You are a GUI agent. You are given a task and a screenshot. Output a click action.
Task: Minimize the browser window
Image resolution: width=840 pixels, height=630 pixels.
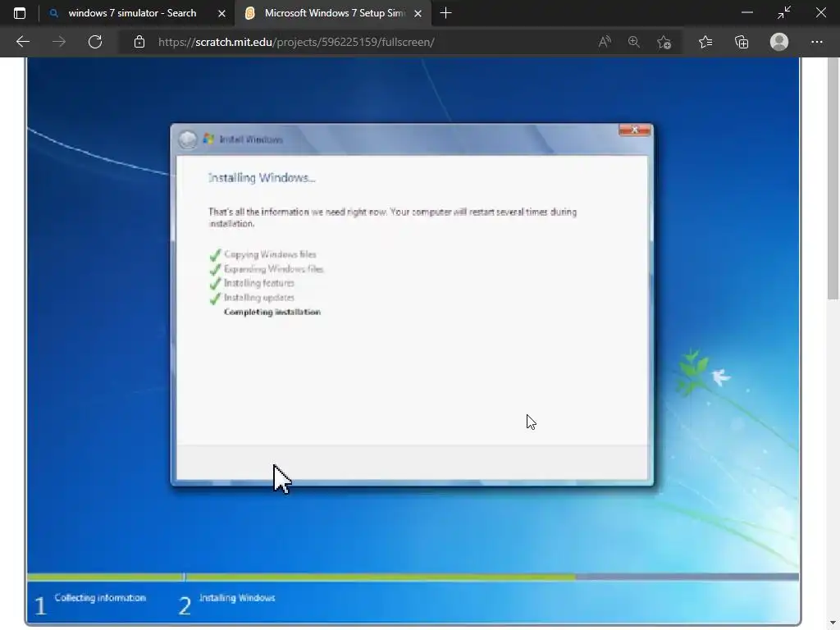click(x=746, y=13)
